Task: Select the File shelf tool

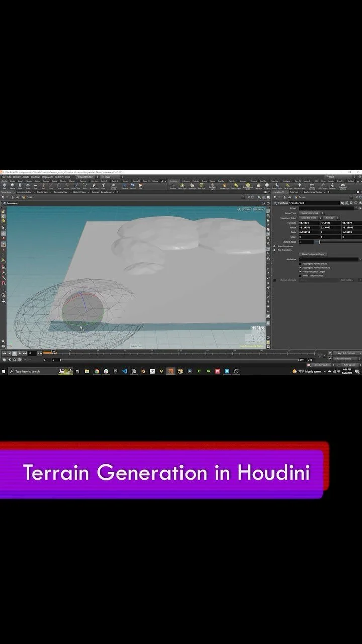Action: (140, 186)
